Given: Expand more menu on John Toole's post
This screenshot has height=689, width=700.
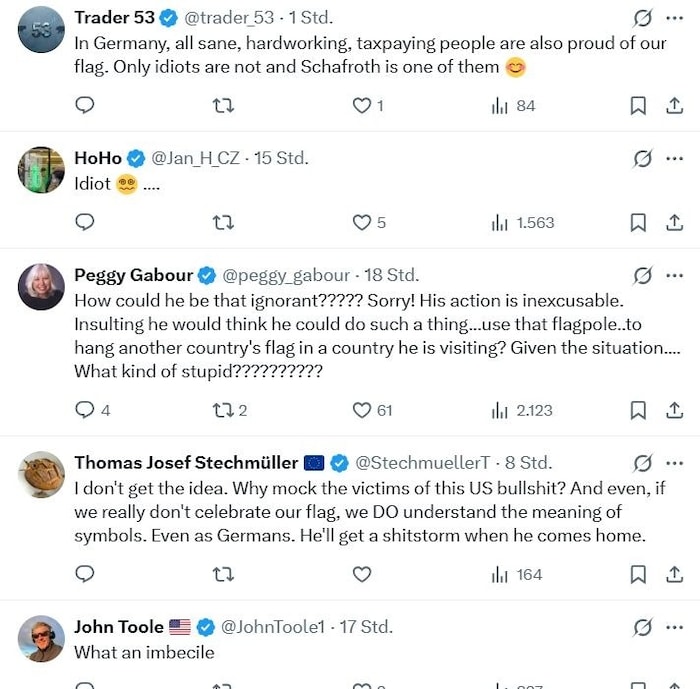Looking at the screenshot, I should [x=675, y=627].
